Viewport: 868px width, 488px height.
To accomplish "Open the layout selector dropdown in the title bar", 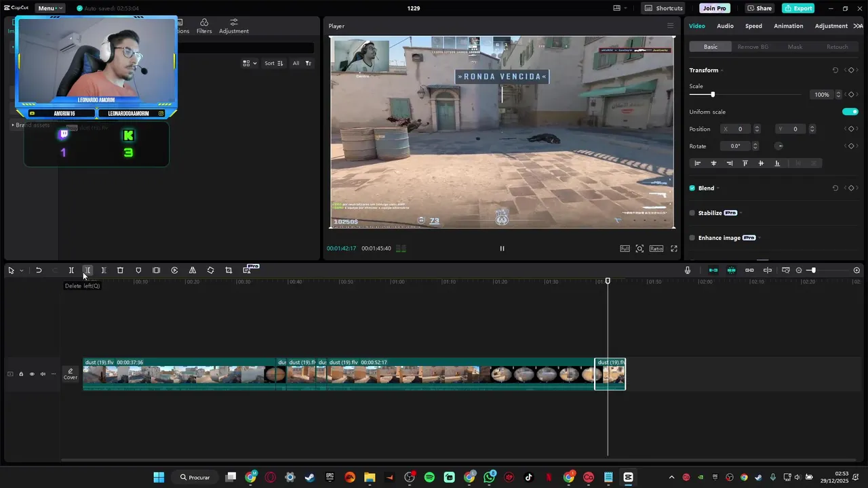I will [620, 8].
